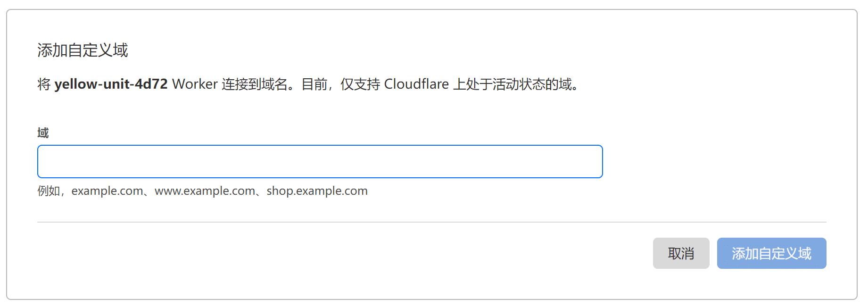This screenshot has width=868, height=307.
Task: Click the first example.com hint text
Action: 107,191
